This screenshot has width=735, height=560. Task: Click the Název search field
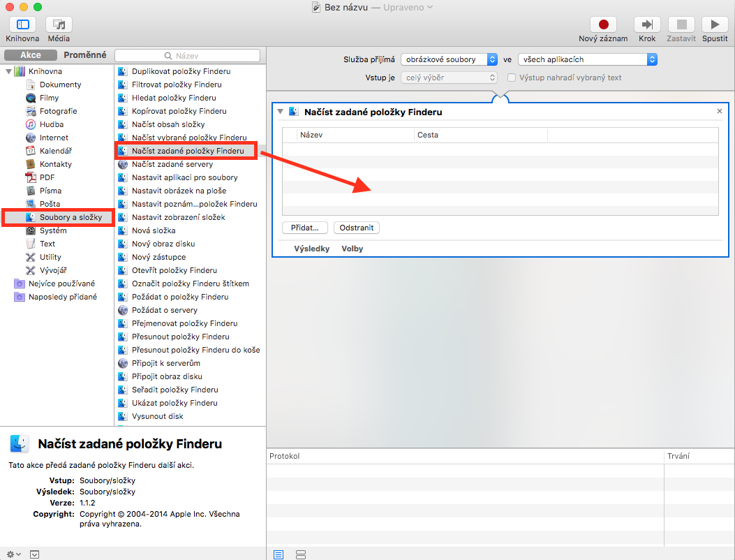[x=187, y=55]
